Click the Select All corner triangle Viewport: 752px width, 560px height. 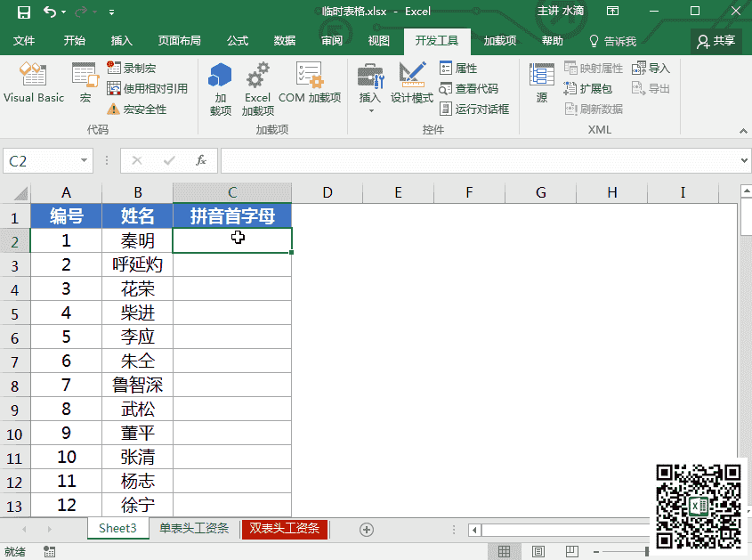point(20,193)
